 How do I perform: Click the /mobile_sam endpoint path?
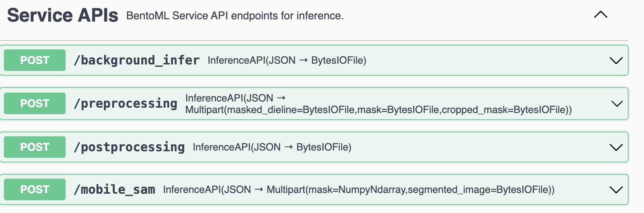114,189
